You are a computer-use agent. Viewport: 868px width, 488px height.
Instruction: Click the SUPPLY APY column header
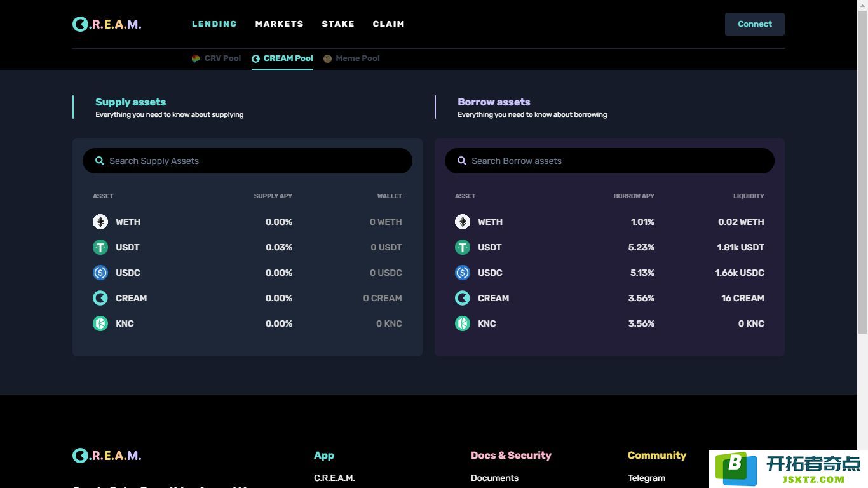pyautogui.click(x=273, y=196)
